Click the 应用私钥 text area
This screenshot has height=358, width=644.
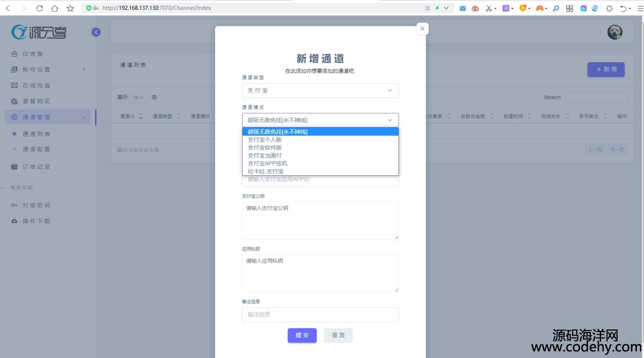tap(320, 273)
